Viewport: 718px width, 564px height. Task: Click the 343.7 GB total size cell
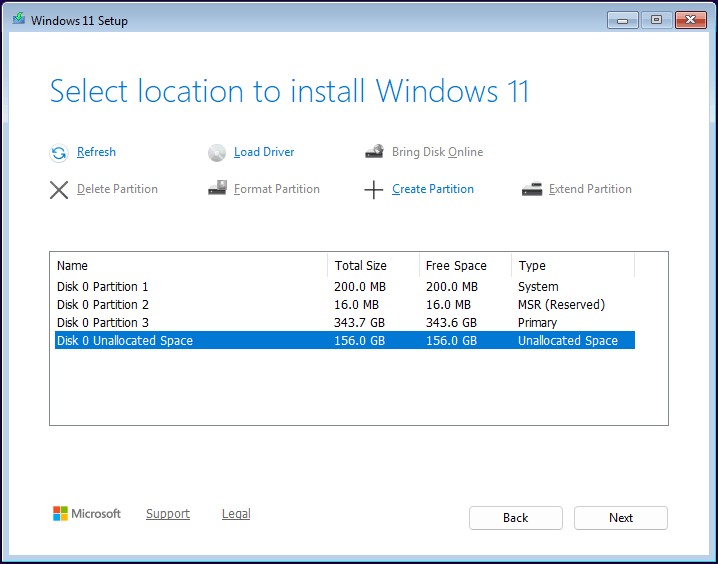[x=359, y=322]
